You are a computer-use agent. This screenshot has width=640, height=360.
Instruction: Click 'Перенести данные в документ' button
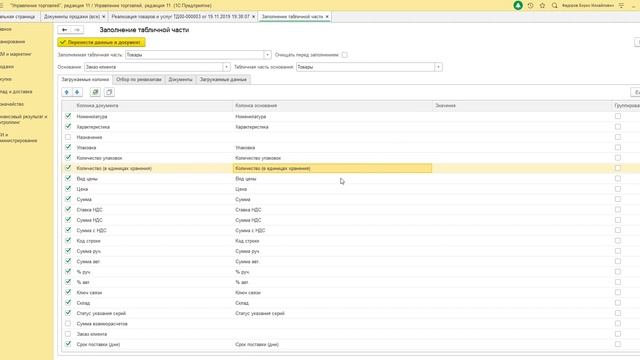click(101, 42)
